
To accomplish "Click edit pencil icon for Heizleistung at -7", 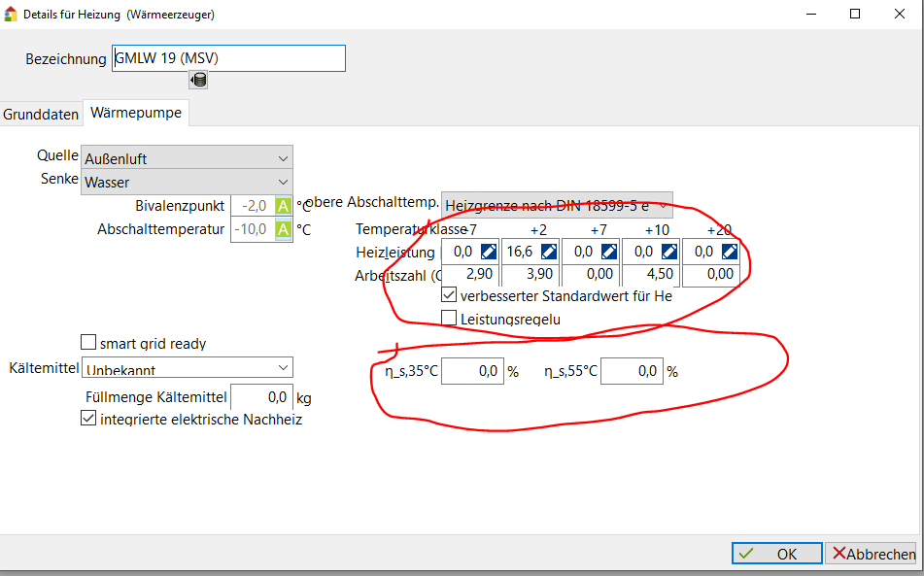I will (488, 252).
